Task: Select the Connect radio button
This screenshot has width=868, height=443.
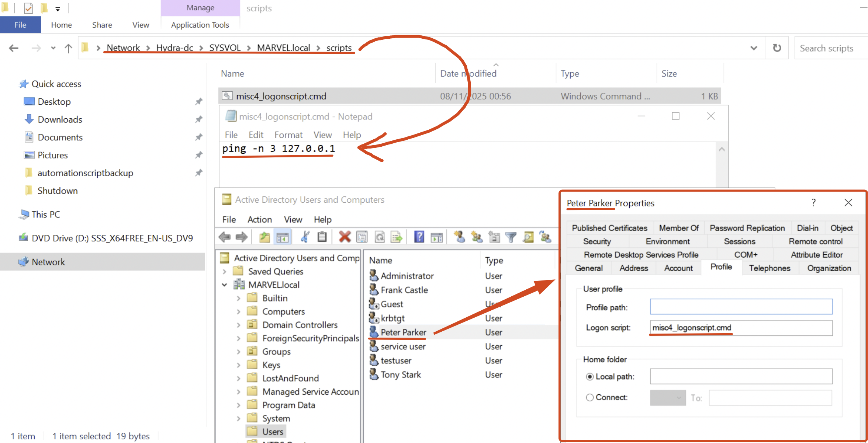Action: tap(589, 397)
